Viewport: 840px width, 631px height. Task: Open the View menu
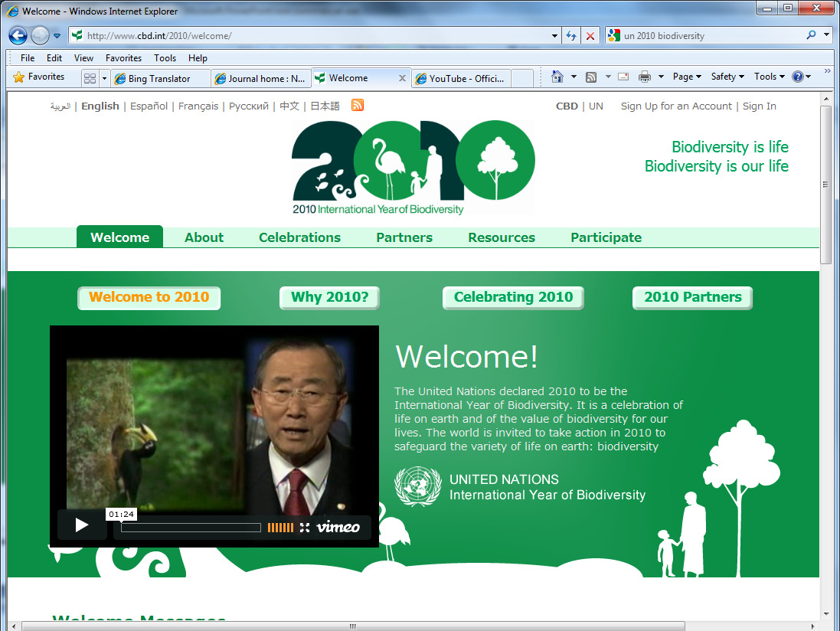click(83, 58)
